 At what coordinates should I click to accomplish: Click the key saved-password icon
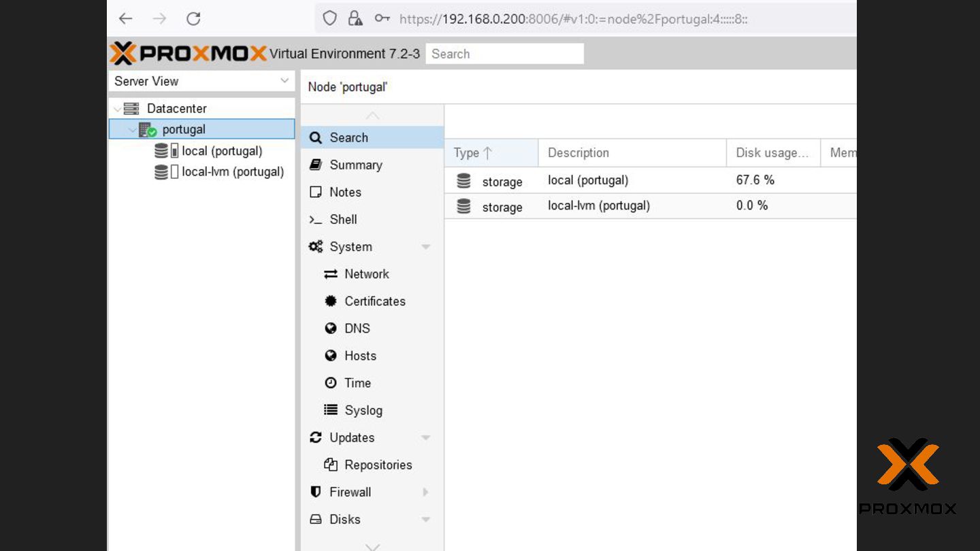[382, 18]
